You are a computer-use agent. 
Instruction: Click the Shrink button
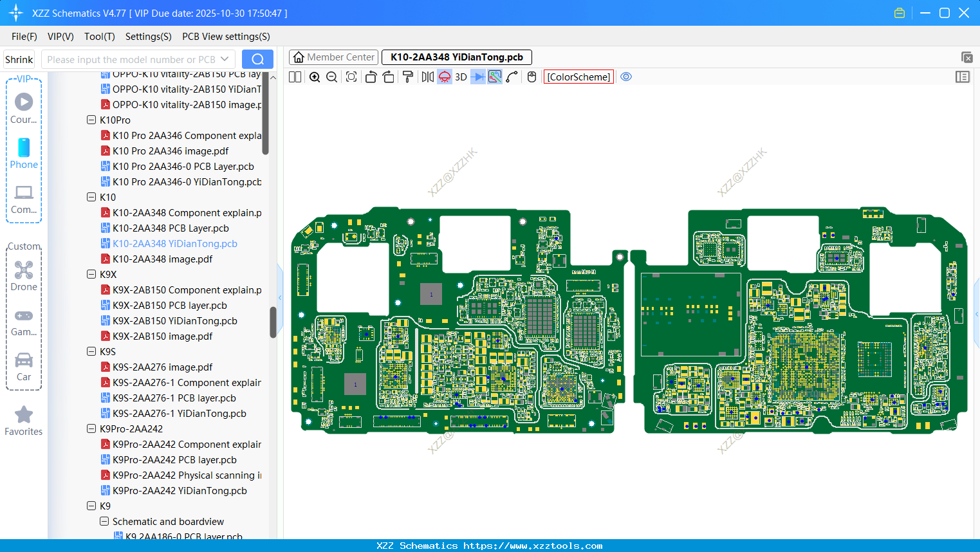coord(19,59)
